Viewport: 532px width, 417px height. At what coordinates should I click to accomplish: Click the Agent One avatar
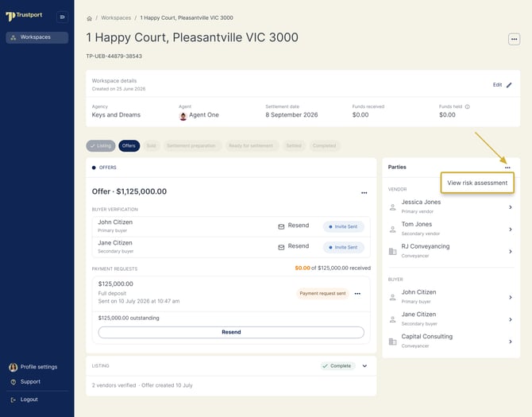183,116
